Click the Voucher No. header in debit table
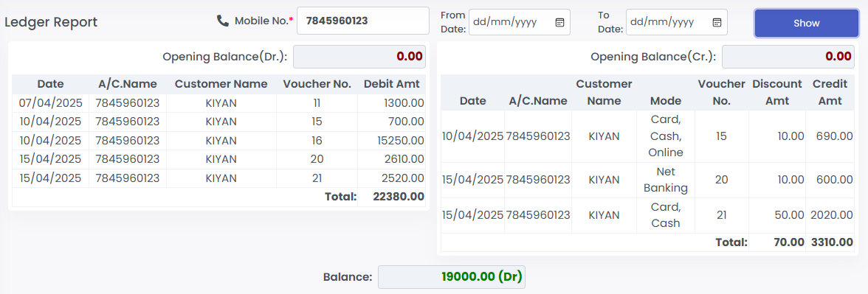This screenshot has height=294, width=868. pyautogui.click(x=317, y=84)
